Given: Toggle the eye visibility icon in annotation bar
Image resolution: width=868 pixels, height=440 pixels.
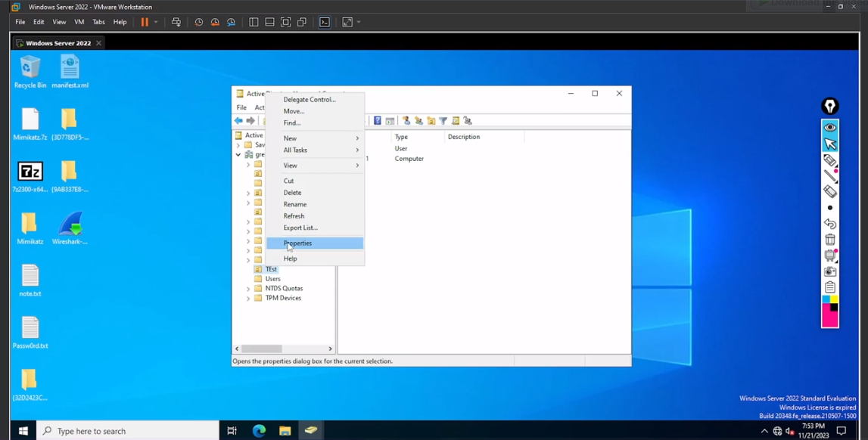Looking at the screenshot, I should pos(830,128).
